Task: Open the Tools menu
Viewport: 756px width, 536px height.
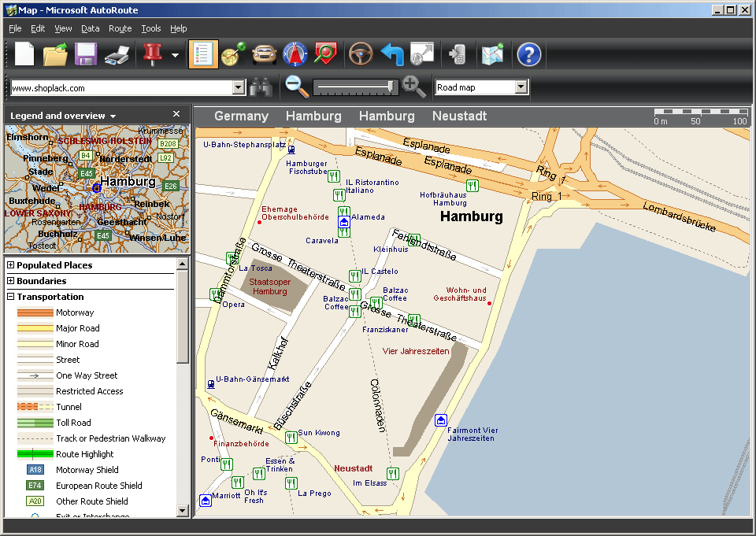Action: (x=151, y=28)
